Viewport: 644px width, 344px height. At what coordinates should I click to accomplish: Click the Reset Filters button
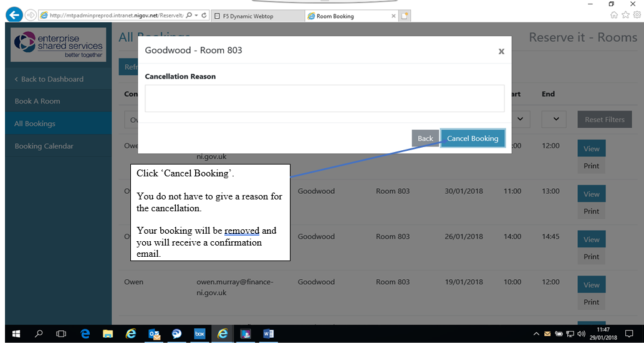[x=604, y=120]
